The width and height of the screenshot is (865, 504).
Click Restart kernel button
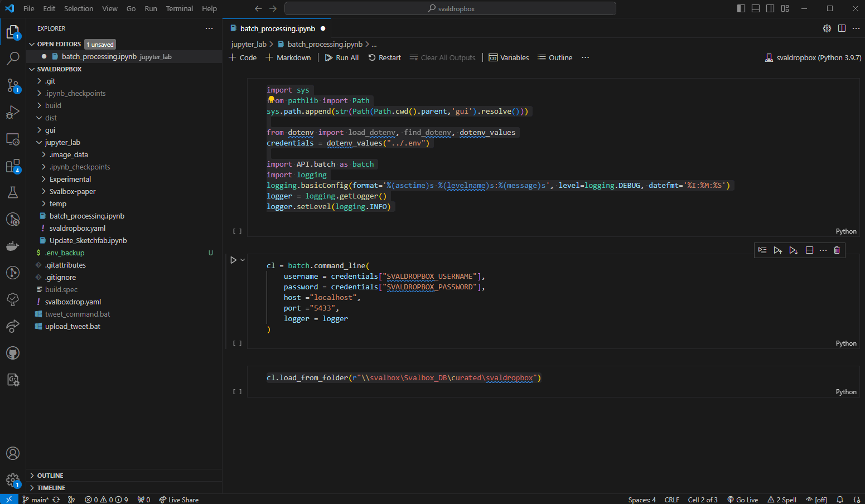point(384,57)
